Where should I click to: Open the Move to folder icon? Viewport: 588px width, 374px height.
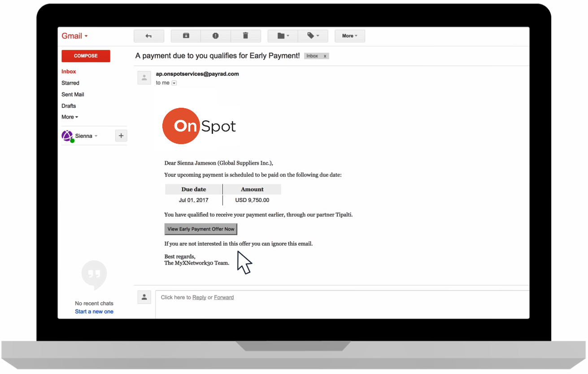pyautogui.click(x=283, y=36)
